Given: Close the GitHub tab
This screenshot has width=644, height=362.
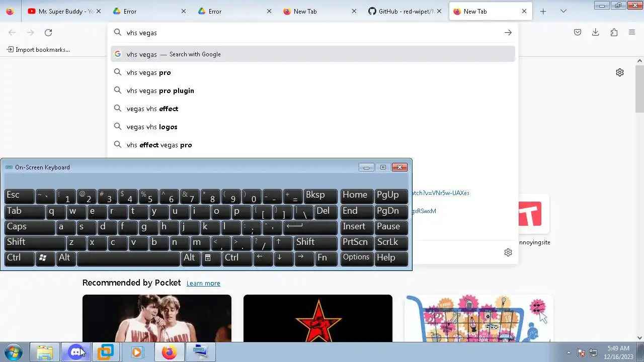Looking at the screenshot, I should 439,11.
